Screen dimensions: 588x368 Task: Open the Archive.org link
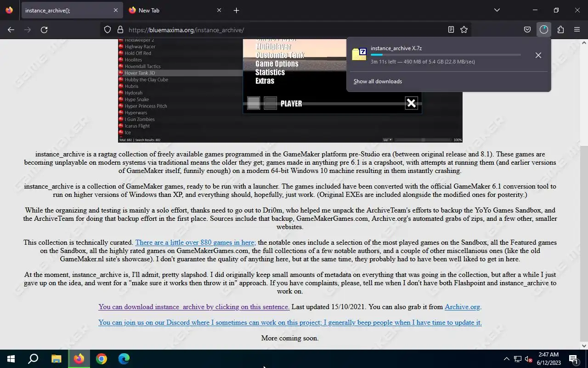point(462,307)
